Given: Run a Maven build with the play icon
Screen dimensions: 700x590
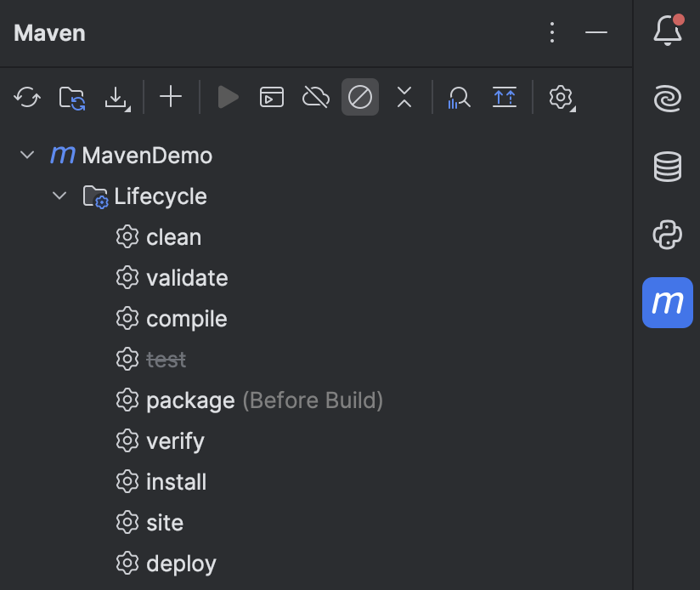Looking at the screenshot, I should coord(228,97).
